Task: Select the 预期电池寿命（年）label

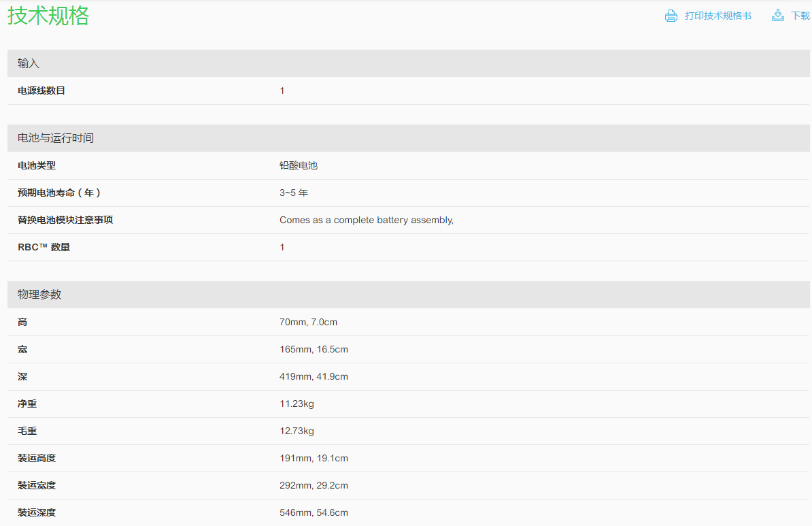Action: point(60,193)
